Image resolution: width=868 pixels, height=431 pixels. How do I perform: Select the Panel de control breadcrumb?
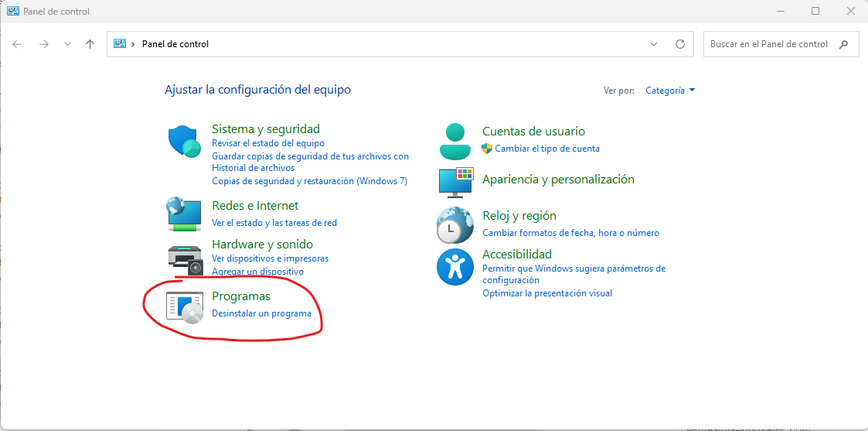(175, 44)
